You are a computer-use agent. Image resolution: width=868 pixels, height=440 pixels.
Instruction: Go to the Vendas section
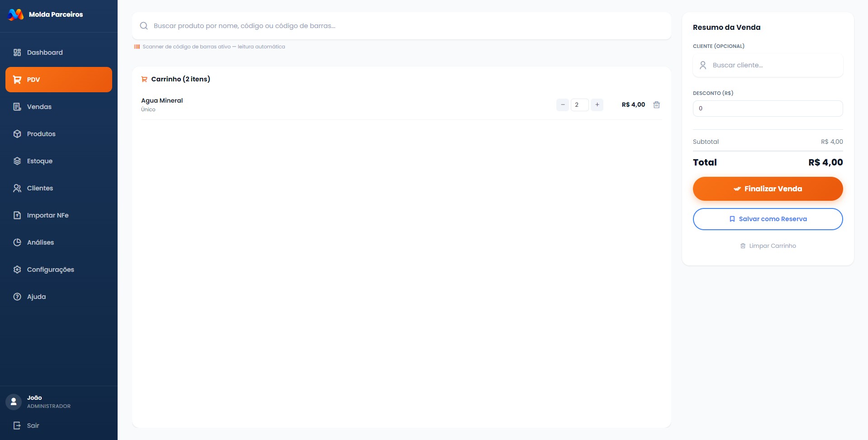click(x=39, y=107)
